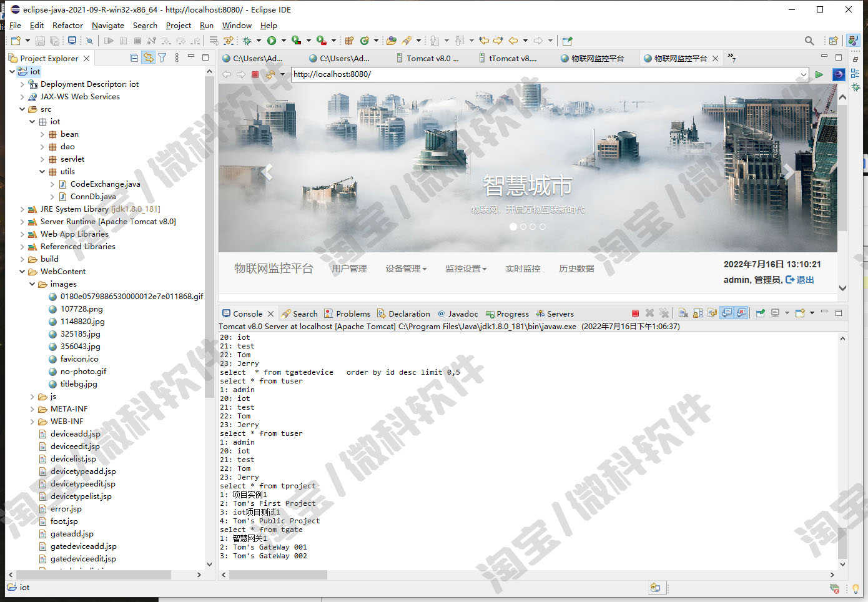Select last carousel indicator dot
Image resolution: width=868 pixels, height=602 pixels.
click(542, 227)
